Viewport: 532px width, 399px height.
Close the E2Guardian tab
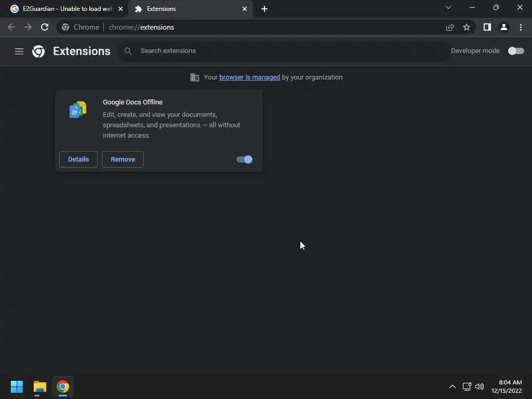pyautogui.click(x=121, y=9)
